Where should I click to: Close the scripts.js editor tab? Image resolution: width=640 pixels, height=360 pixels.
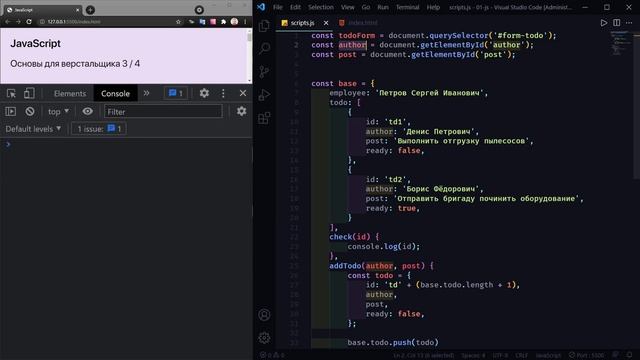tap(326, 23)
